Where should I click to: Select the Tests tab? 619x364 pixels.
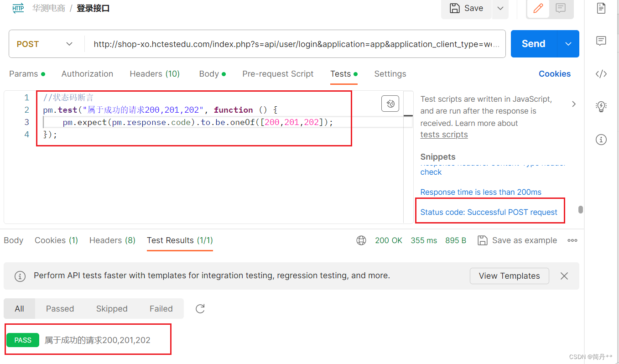pyautogui.click(x=344, y=74)
